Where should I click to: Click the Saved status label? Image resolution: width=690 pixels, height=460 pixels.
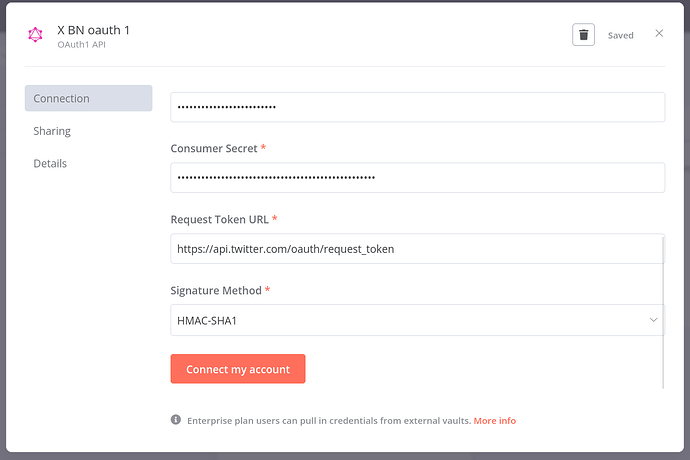pos(620,35)
